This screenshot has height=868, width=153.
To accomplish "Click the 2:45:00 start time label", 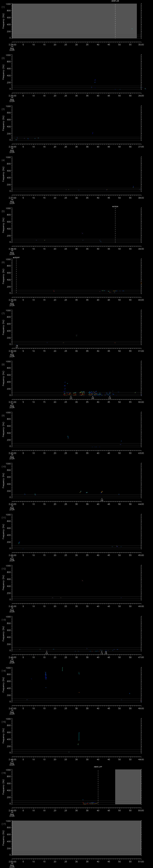I will [12, 606].
